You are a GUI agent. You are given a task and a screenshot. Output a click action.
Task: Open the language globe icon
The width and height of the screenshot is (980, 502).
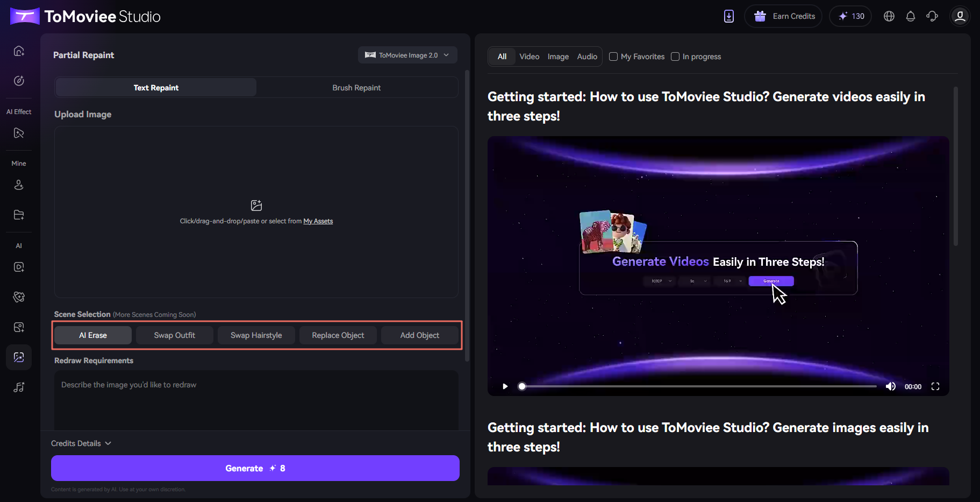point(889,16)
